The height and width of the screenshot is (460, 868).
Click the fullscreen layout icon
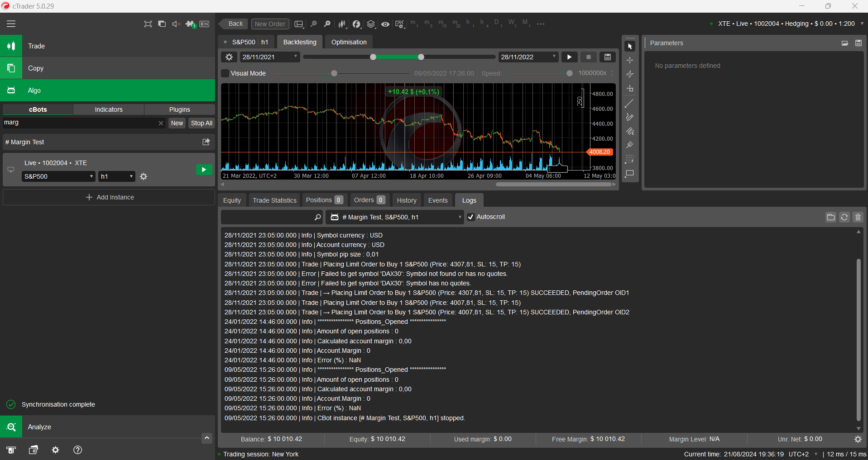(x=148, y=24)
